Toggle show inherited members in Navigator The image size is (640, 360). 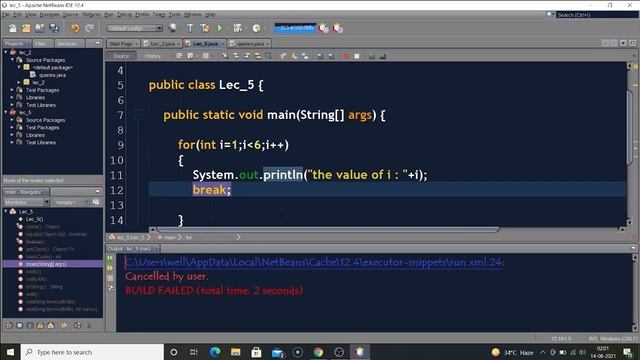pos(9,325)
